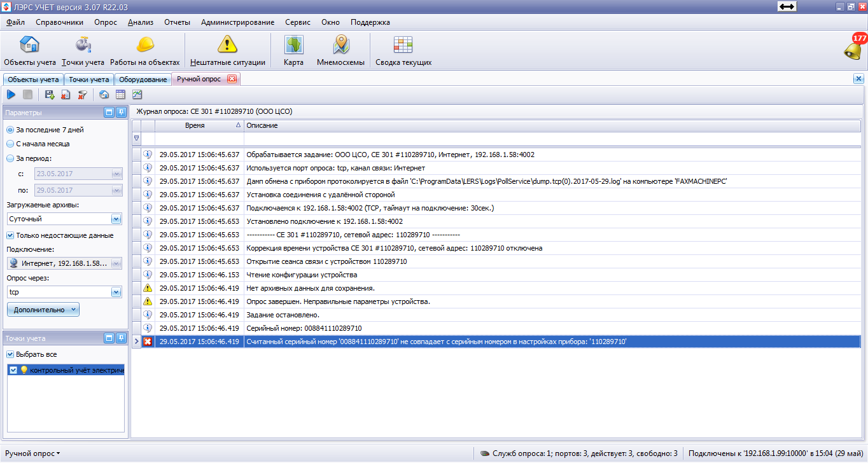This screenshot has height=463, width=868.
Task: Select the Серийный номер: 008841110289710 row
Action: (x=496, y=328)
